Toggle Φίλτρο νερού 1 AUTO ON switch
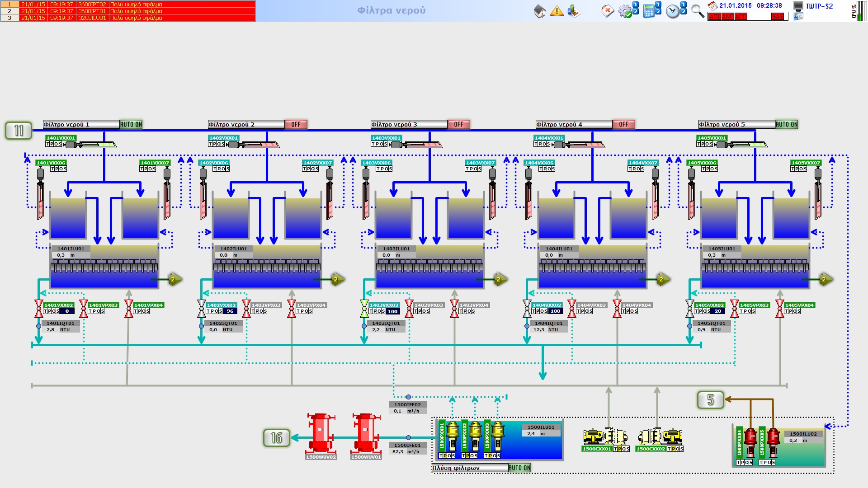The height and width of the screenshot is (488, 868). (131, 124)
